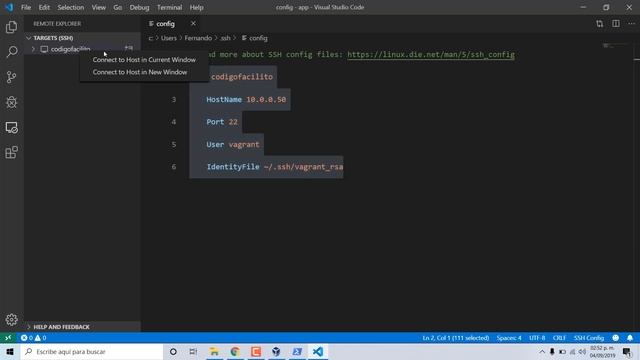Click Ln 2, Col 1 cursor position

[456, 338]
